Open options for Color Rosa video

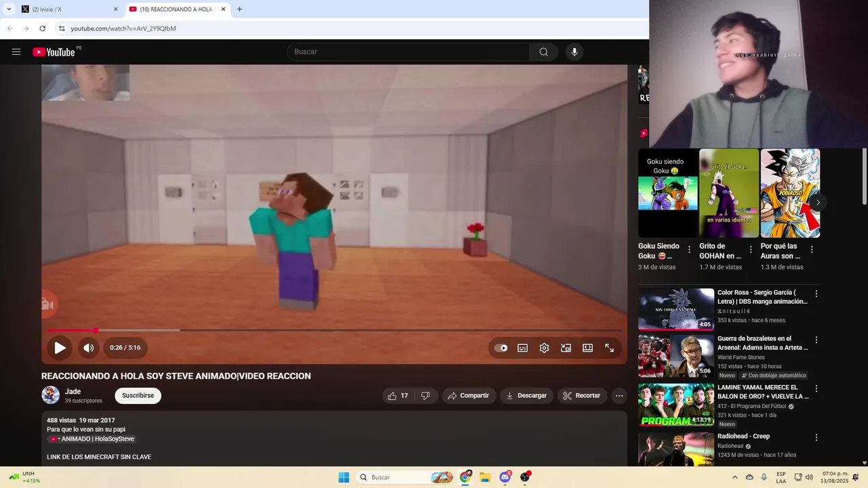pos(816,294)
